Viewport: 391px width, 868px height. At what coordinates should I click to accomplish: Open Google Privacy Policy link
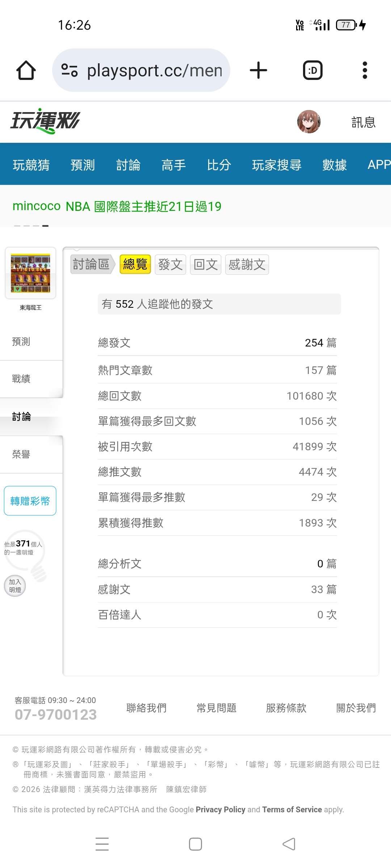[x=220, y=809]
